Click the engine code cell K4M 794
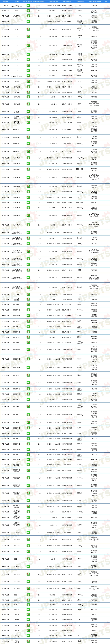Viewport: 110px width, 644px height. click(94, 517)
